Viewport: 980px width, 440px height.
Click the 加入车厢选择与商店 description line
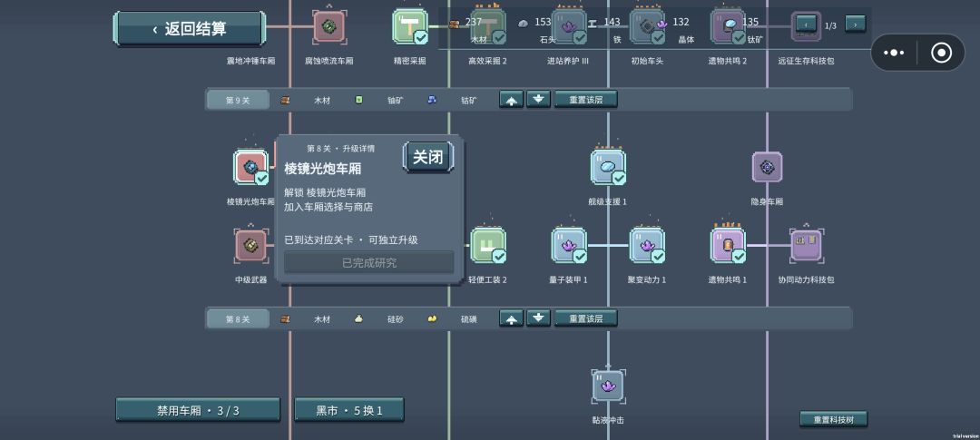(328, 207)
